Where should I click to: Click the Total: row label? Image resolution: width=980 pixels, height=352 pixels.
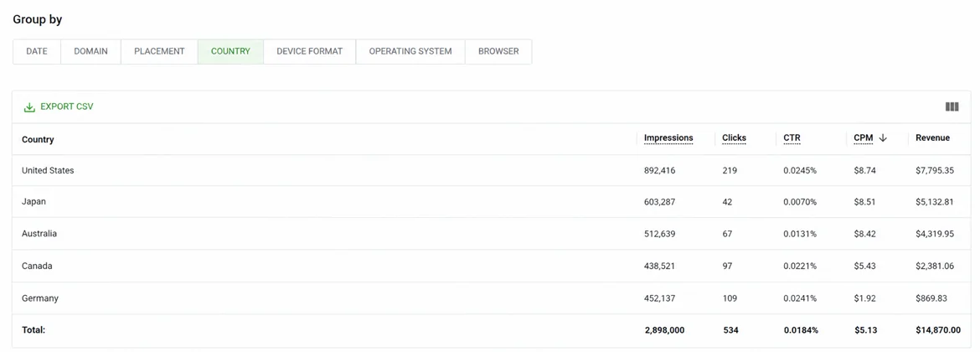click(34, 329)
